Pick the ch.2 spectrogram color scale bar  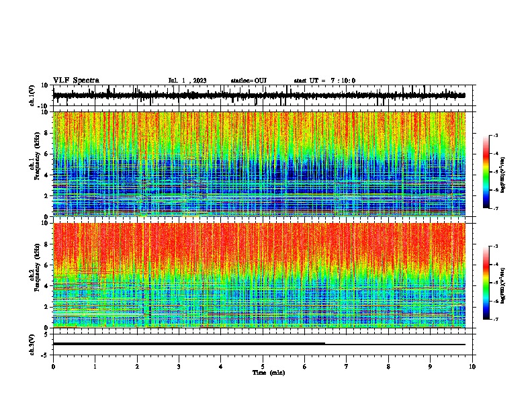point(486,283)
